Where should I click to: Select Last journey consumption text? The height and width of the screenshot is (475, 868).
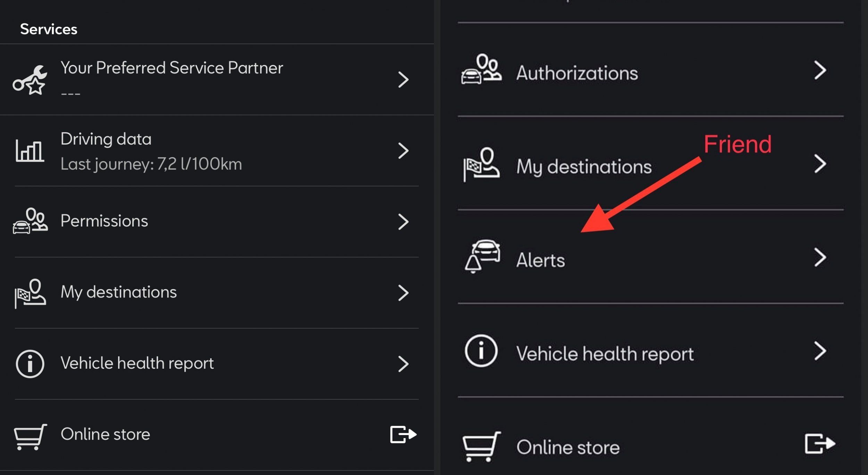[151, 164]
